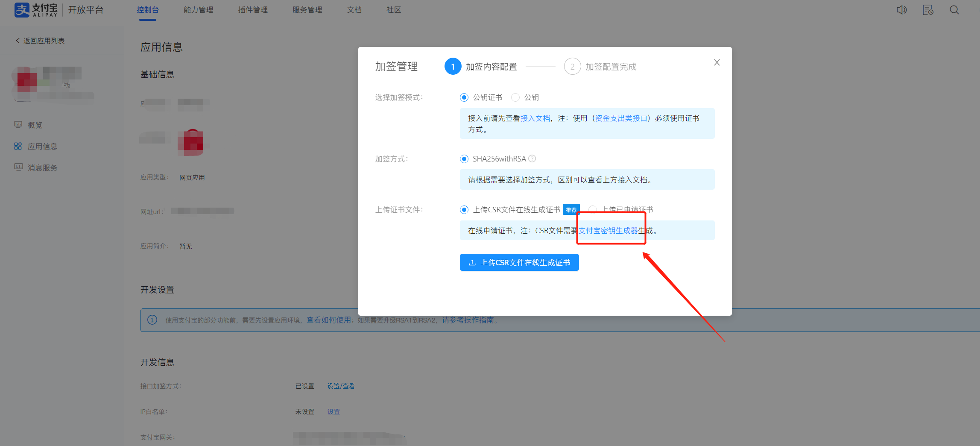980x446 pixels.
Task: Select SHA256withRSA signing method
Action: [x=464, y=159]
